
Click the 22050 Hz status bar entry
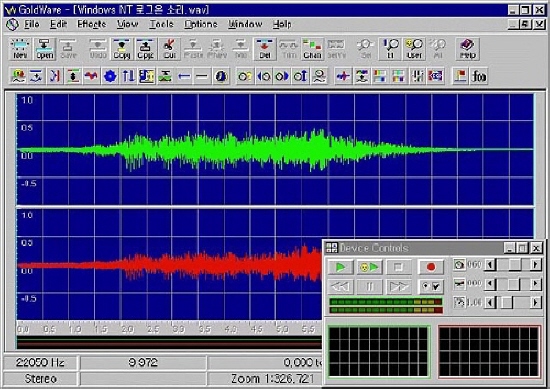tap(40, 362)
